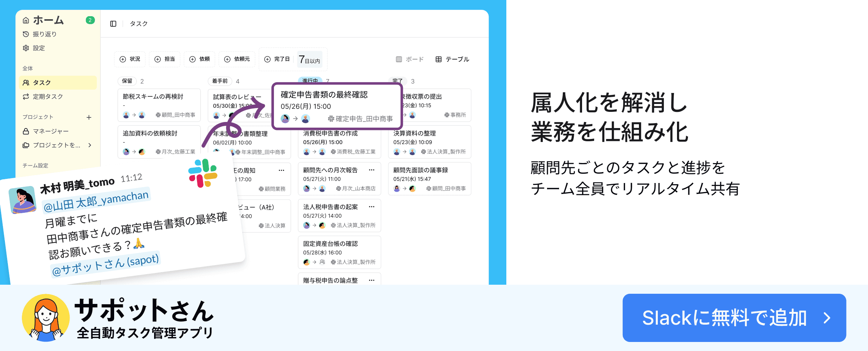This screenshot has height=351, width=868.
Task: Click the lock icon beside マネージャー
Action: [x=26, y=131]
